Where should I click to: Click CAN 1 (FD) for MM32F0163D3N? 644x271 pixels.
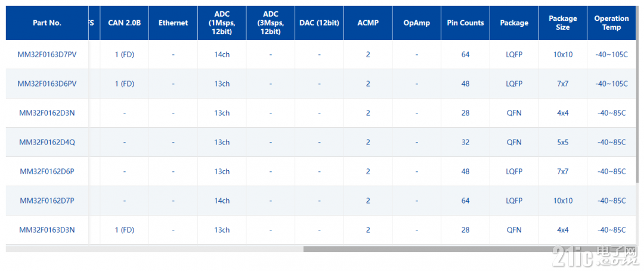click(x=125, y=229)
